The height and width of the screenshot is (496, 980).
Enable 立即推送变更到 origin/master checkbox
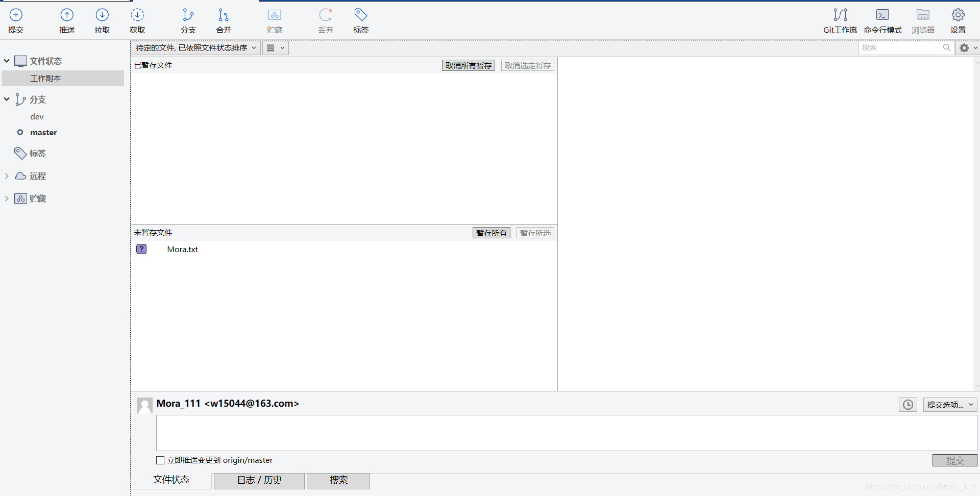click(160, 460)
